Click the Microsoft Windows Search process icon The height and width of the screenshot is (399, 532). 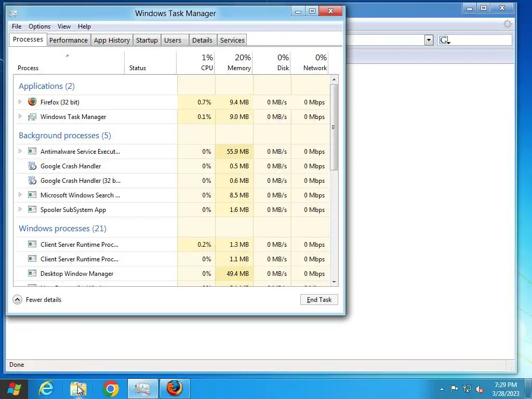[32, 195]
